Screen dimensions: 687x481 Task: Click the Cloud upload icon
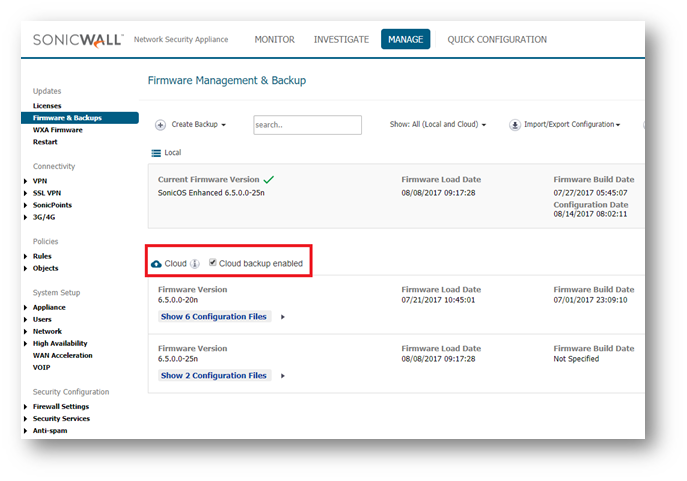pyautogui.click(x=156, y=264)
